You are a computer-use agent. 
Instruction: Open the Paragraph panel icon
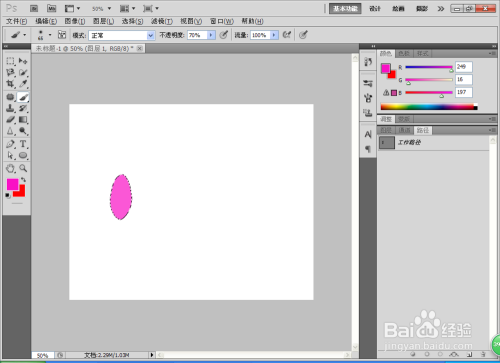pyautogui.click(x=368, y=149)
